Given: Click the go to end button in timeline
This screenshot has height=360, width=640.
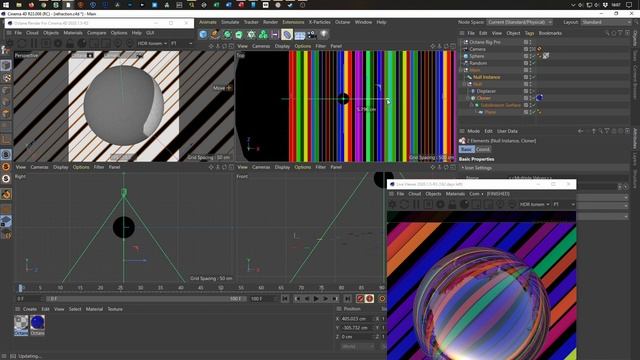Looking at the screenshot, I should coord(347,299).
